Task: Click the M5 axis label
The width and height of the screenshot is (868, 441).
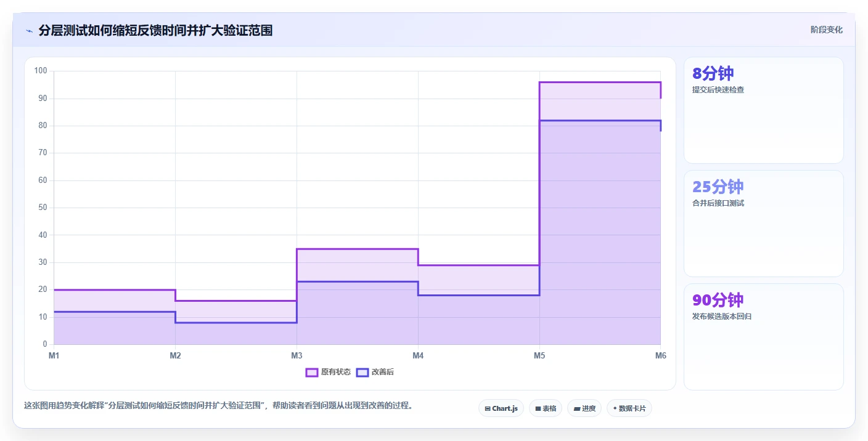Action: (x=539, y=355)
